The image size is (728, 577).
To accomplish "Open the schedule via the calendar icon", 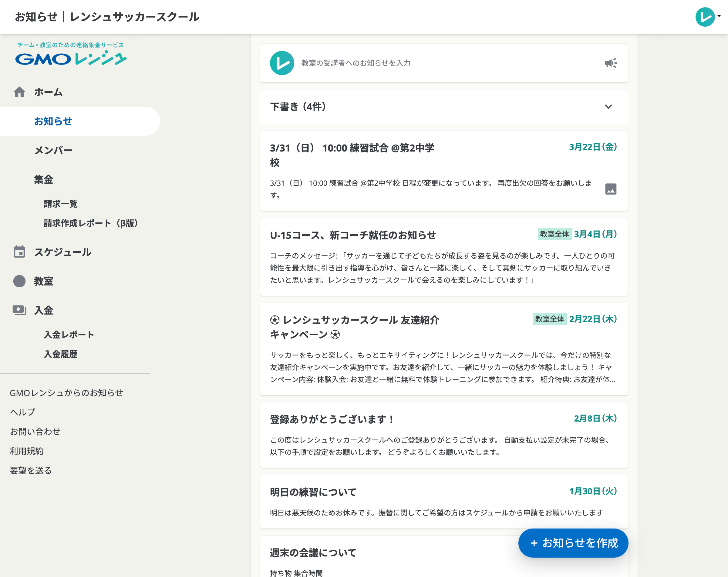I will coord(20,252).
